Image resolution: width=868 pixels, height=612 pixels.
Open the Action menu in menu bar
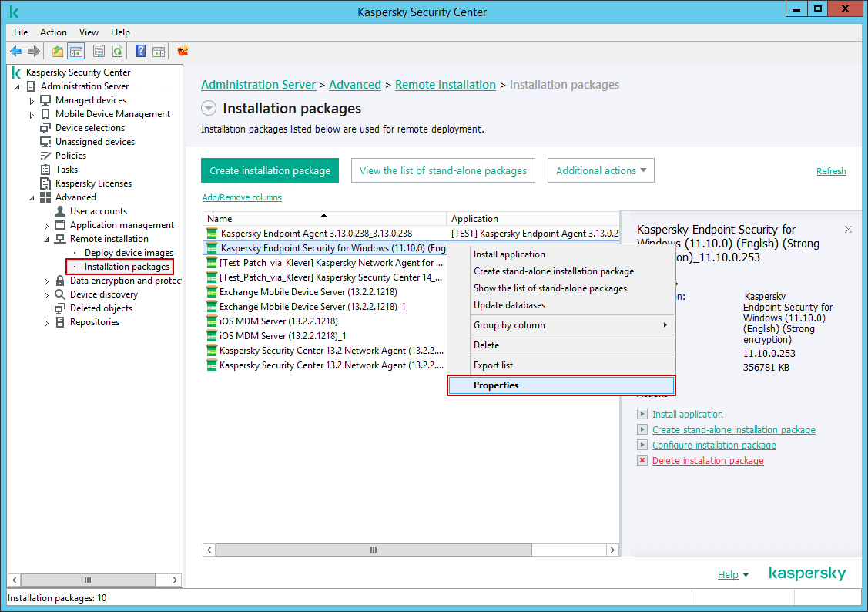(x=53, y=32)
